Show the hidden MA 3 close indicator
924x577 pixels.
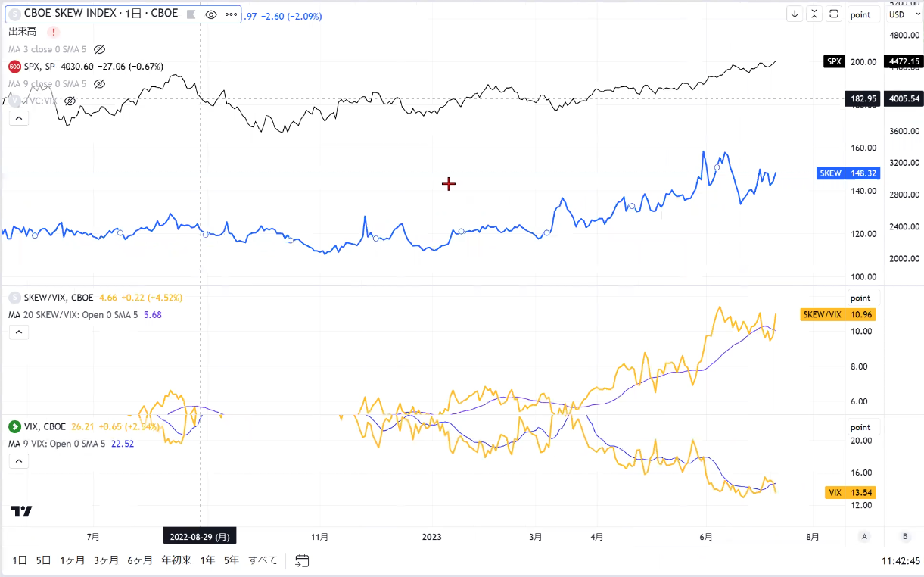[99, 49]
